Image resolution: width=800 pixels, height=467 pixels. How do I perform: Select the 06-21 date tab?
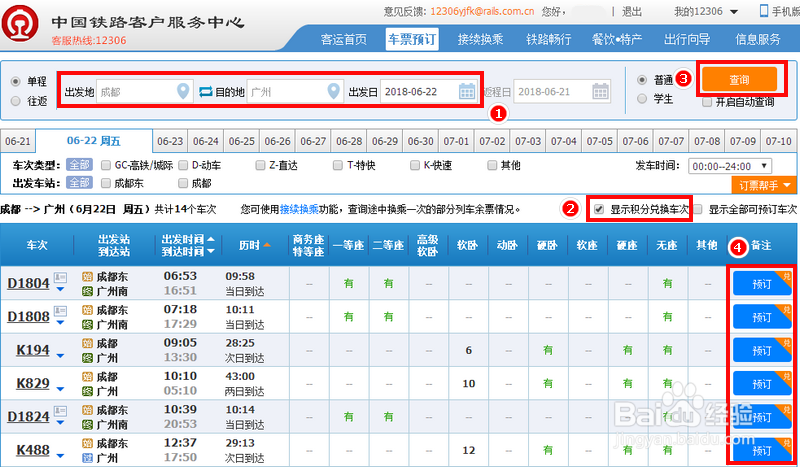(x=18, y=141)
